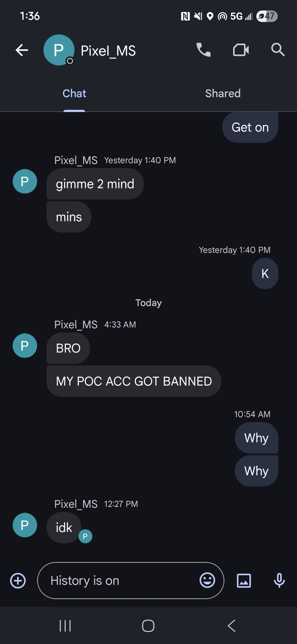Start a video call with Pixel_MS
The image size is (297, 644).
coord(241,50)
